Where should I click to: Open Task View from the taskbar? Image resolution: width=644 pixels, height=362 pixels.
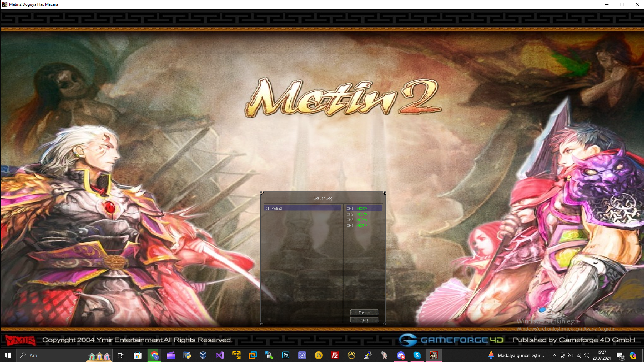(121, 355)
